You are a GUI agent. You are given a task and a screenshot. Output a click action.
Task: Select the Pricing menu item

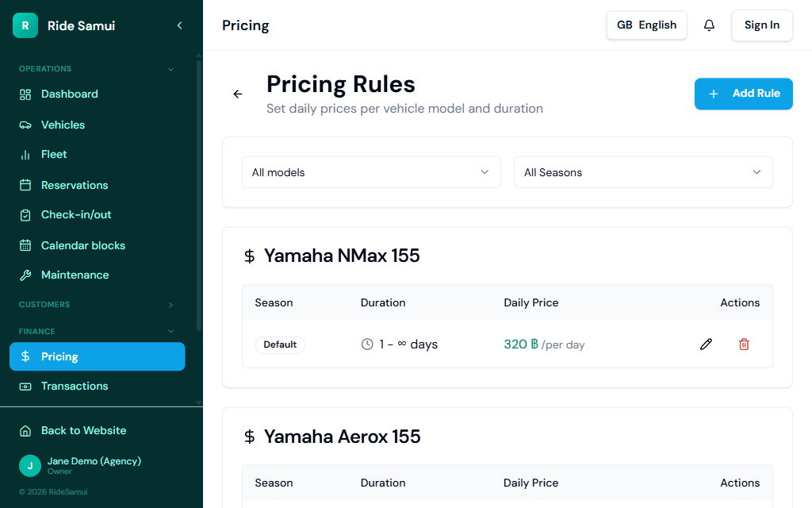[x=98, y=356]
